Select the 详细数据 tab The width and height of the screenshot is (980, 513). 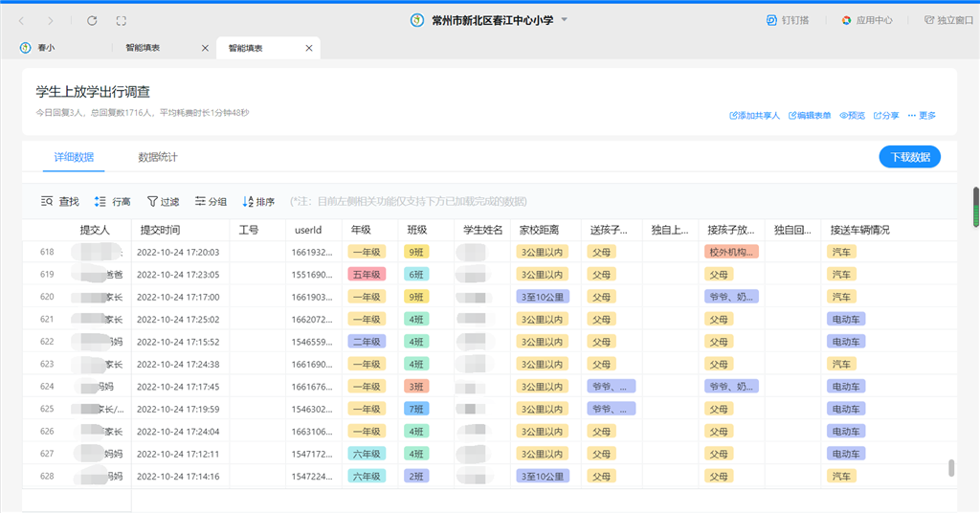point(74,157)
